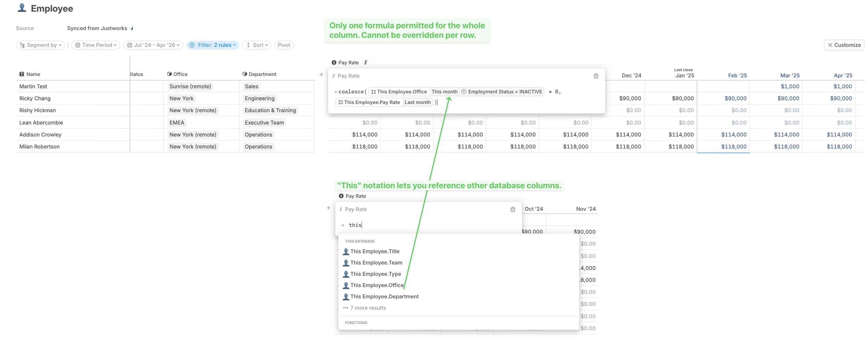Open the Justworks sync source indicator icon

[132, 28]
